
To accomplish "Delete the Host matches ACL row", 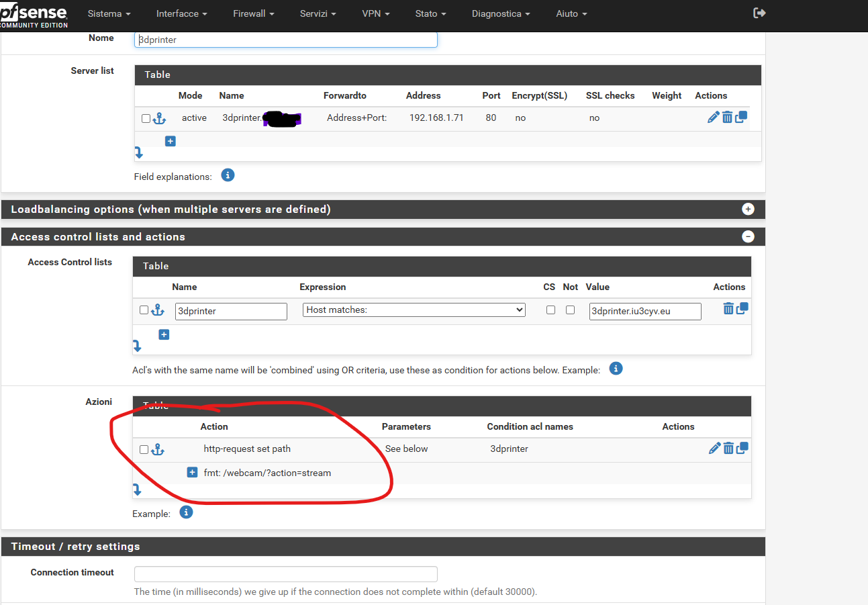I will click(x=728, y=309).
